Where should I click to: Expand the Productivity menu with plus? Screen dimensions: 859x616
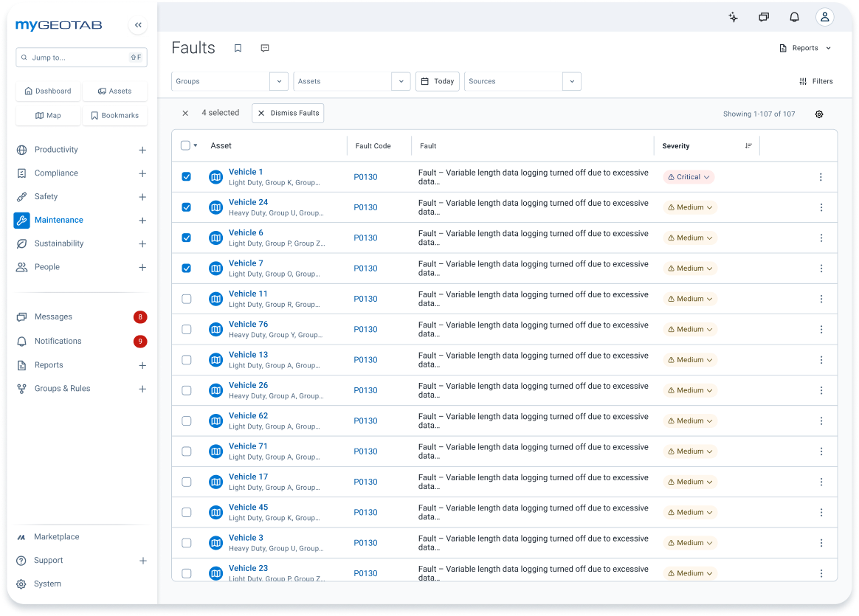click(x=142, y=150)
